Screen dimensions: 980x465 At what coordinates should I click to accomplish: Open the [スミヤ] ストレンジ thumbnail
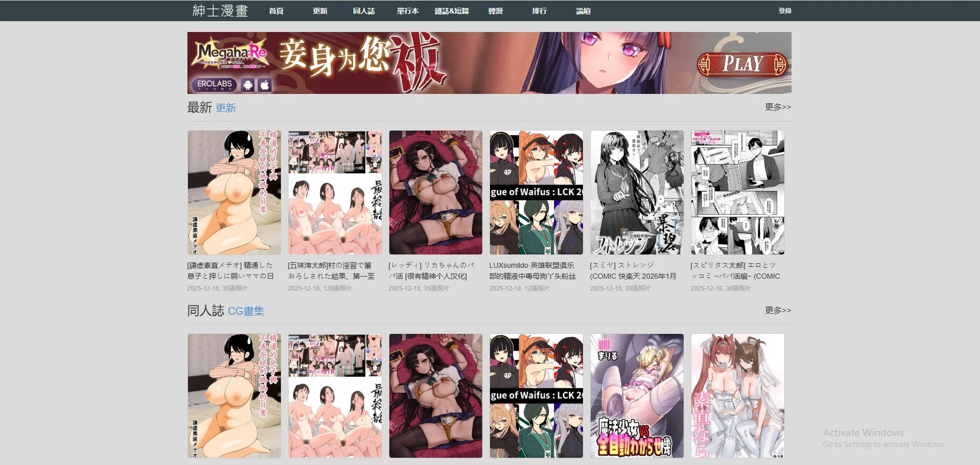pyautogui.click(x=637, y=193)
